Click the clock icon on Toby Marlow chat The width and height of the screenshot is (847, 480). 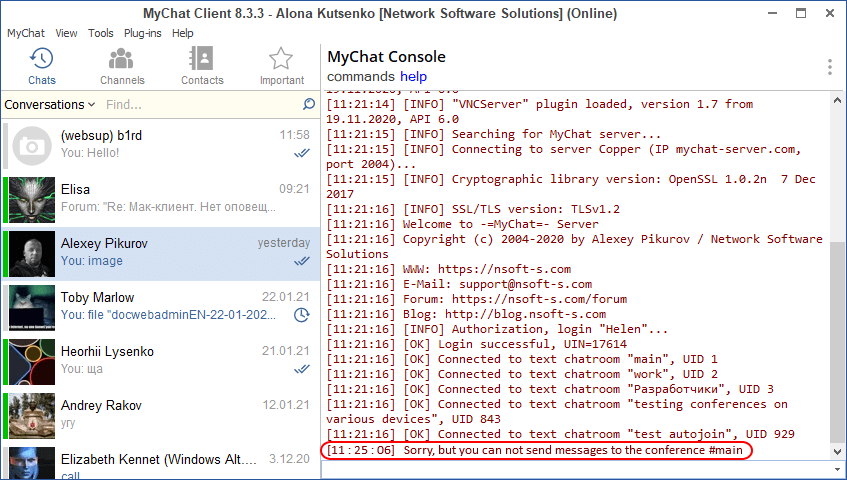pos(301,315)
